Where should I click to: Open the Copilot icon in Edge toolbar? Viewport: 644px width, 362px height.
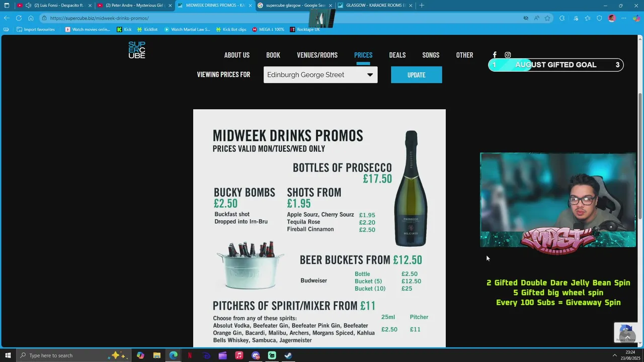(636, 18)
